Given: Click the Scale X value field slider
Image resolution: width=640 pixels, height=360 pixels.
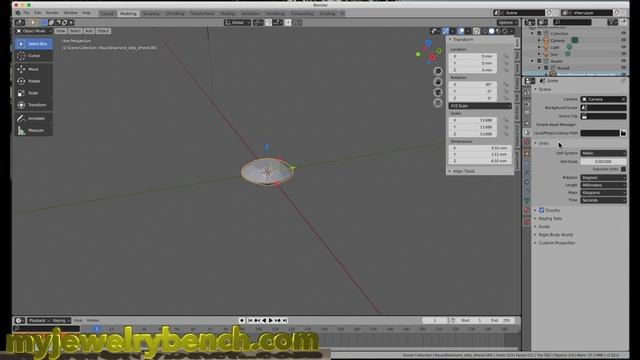Looking at the screenshot, I should coord(473,120).
